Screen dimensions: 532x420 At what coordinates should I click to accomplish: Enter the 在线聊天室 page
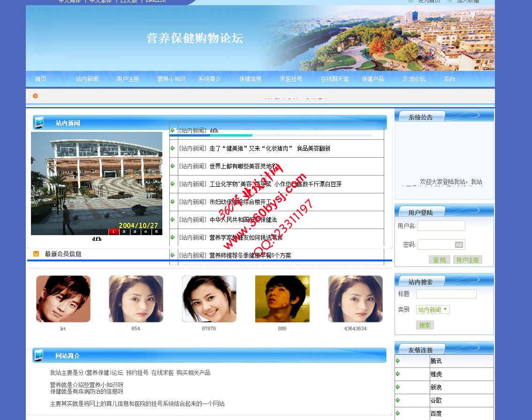click(334, 79)
